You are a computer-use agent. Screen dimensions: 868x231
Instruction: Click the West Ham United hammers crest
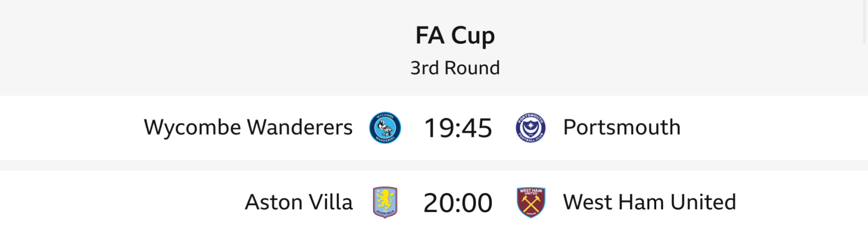(531, 202)
